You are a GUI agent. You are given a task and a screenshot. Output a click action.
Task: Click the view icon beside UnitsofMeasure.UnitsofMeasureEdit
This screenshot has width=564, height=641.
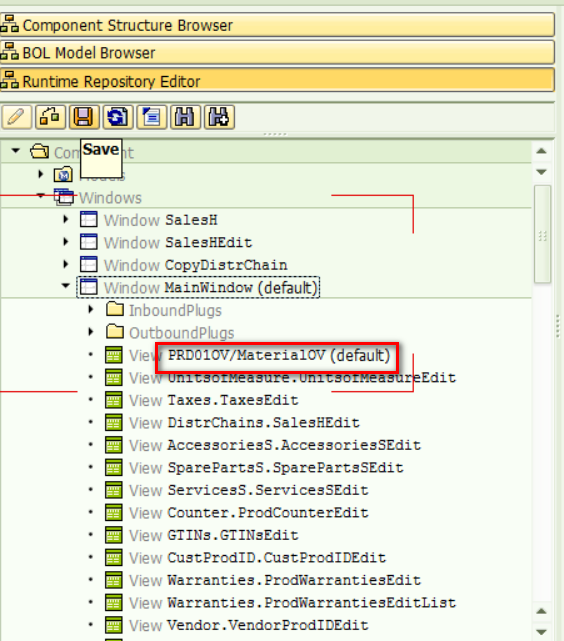point(114,377)
